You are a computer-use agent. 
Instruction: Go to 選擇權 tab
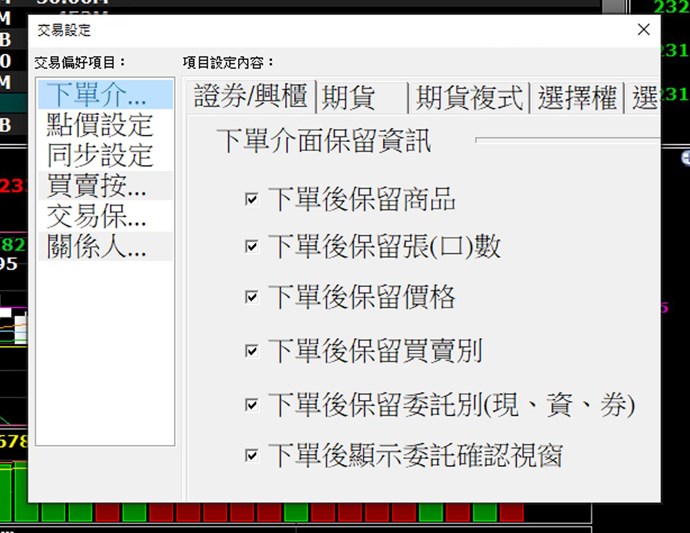[x=577, y=97]
